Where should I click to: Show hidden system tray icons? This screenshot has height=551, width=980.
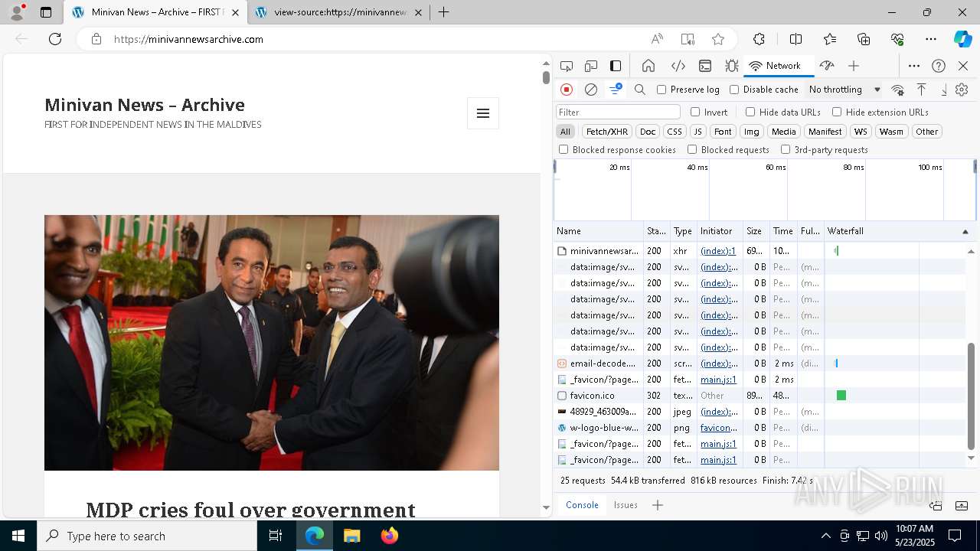point(825,536)
